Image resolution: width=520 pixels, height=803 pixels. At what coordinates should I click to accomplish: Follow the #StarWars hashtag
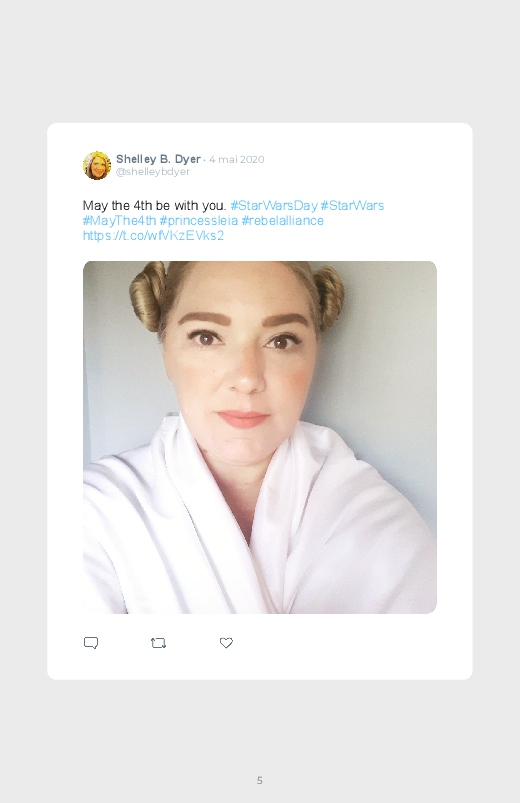(352, 205)
